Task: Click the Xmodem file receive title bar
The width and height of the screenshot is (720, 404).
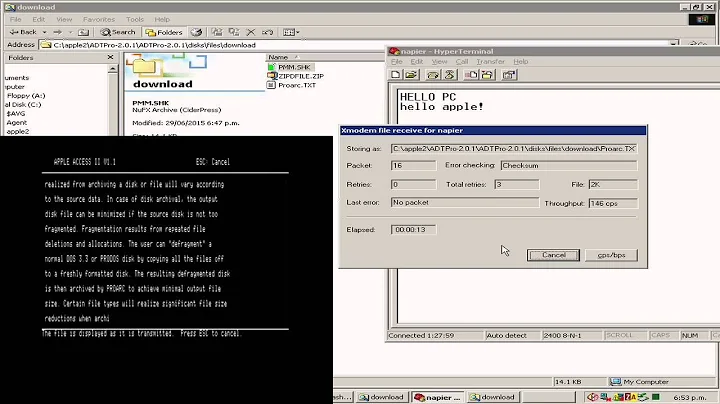Action: point(493,130)
